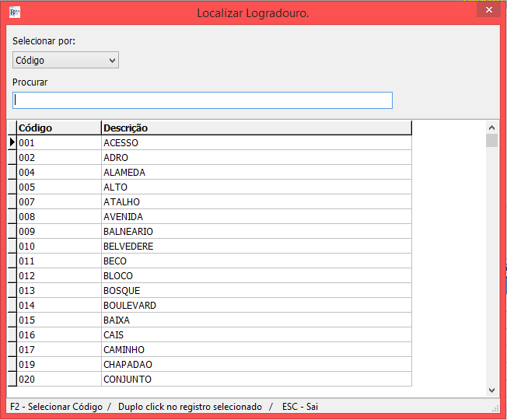Select the AVENIDA entry with code 008

(123, 217)
